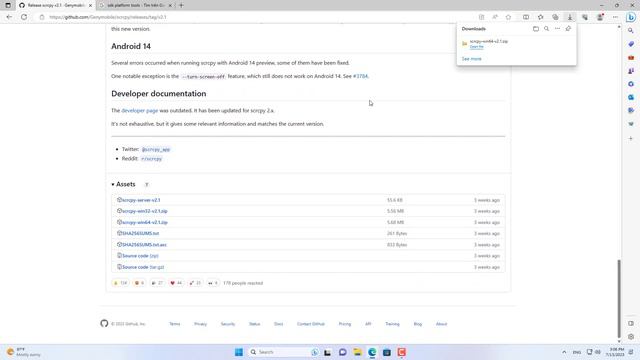Open a new browser tab
The image size is (640, 360).
[x=181, y=5]
